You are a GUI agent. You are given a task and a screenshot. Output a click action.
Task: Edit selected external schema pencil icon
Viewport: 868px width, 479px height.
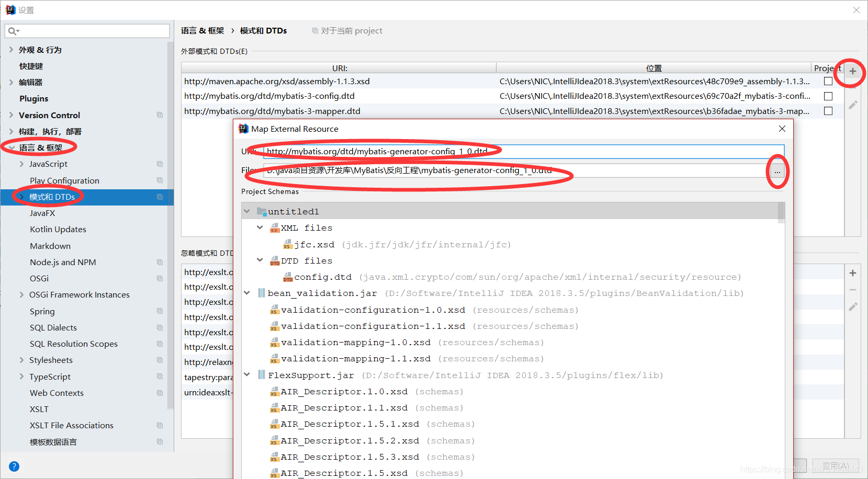853,105
